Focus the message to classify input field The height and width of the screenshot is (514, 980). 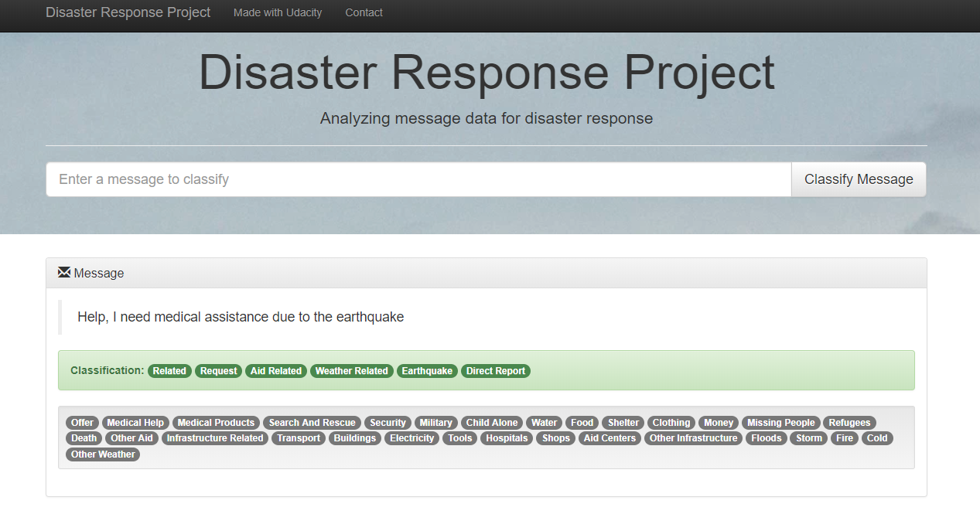[418, 179]
